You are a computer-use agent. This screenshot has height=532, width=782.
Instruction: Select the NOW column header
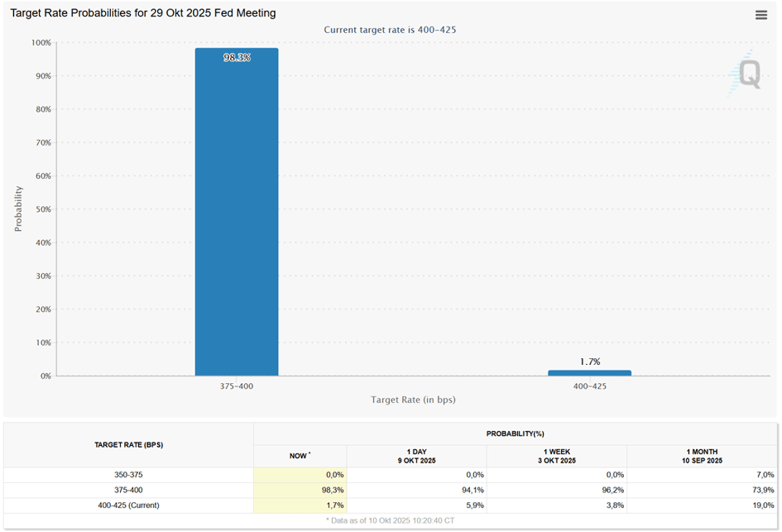(x=300, y=456)
